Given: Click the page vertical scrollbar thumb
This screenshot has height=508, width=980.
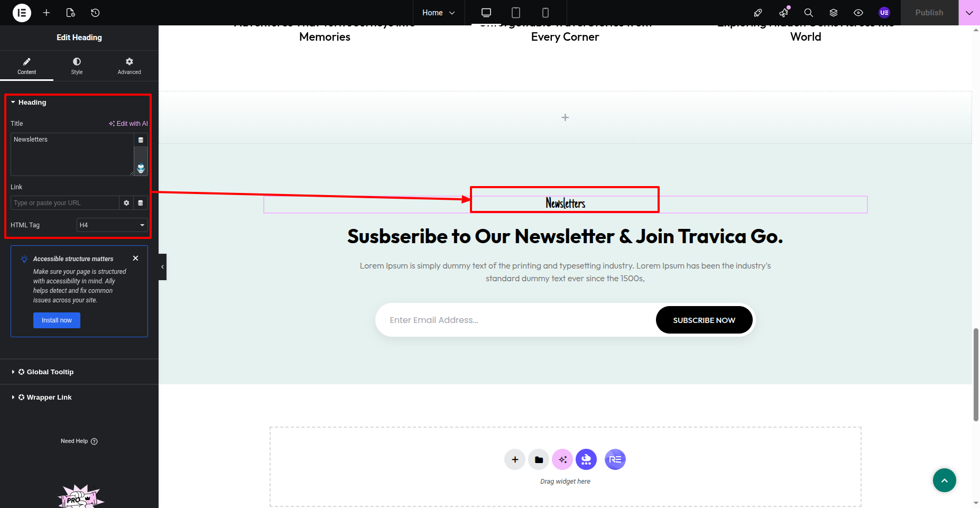Looking at the screenshot, I should point(976,374).
